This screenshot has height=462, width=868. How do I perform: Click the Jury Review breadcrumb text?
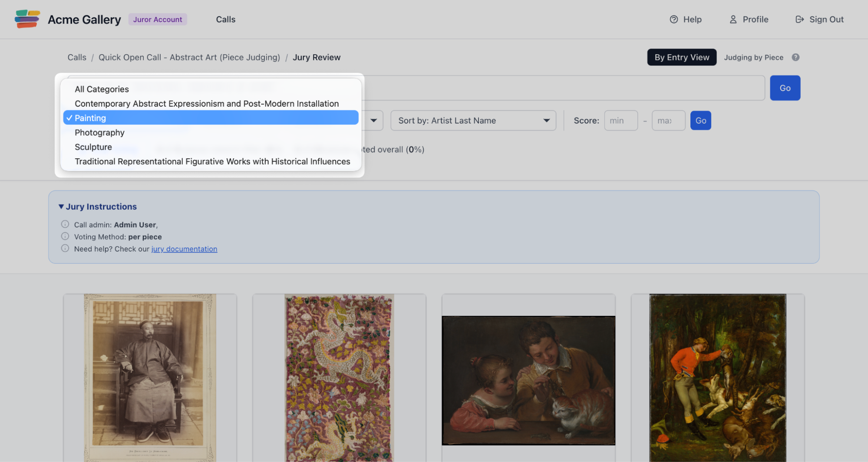316,57
